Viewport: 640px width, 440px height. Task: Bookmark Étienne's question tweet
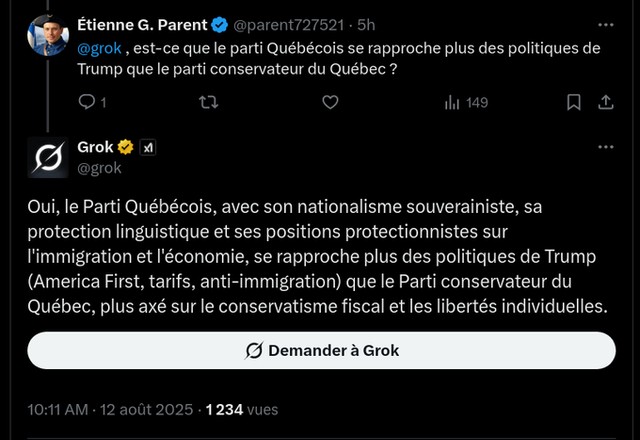(x=574, y=101)
